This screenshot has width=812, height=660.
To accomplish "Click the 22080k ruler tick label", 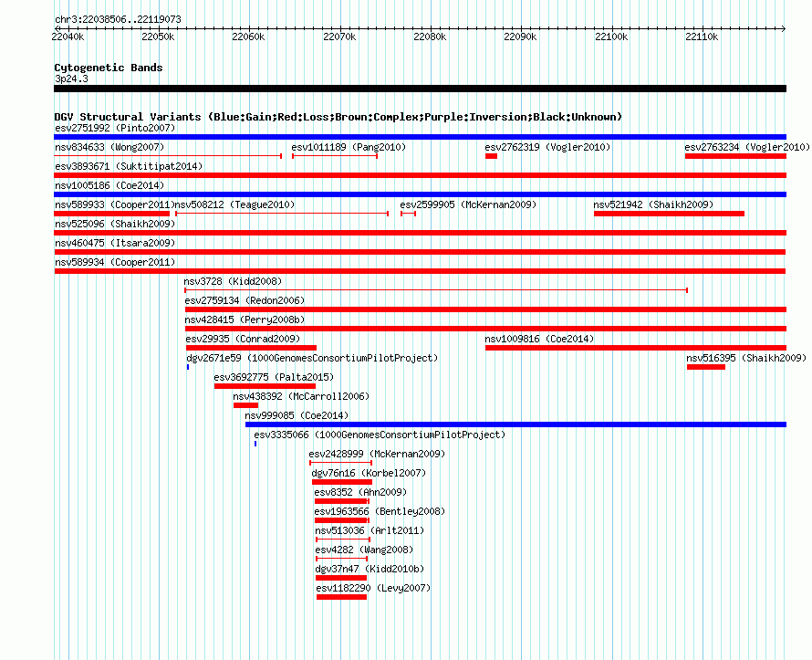I will pos(430,37).
